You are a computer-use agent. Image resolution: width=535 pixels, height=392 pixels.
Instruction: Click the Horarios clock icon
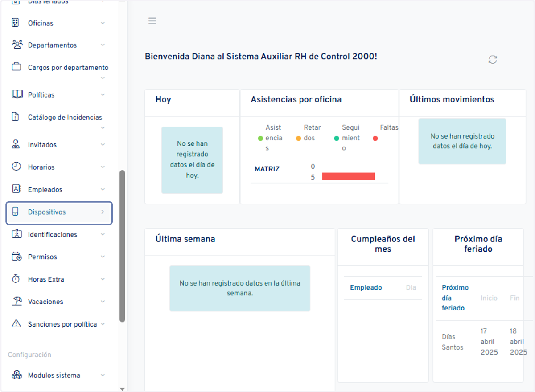[x=16, y=167]
